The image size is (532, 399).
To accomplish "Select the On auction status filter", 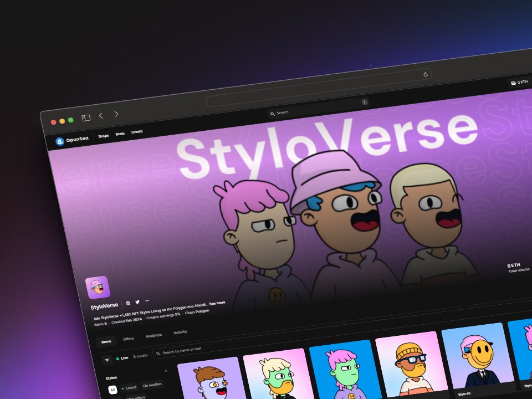I will click(x=152, y=385).
